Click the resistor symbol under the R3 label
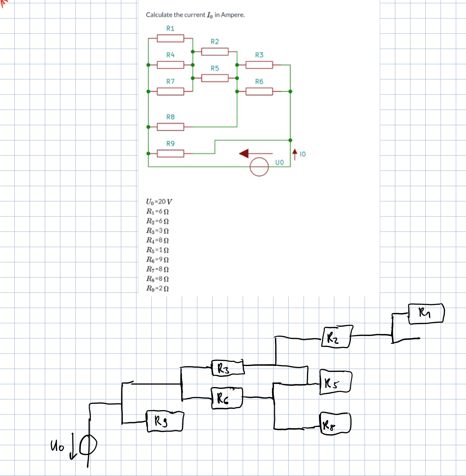The width and height of the screenshot is (466, 476). [x=259, y=65]
